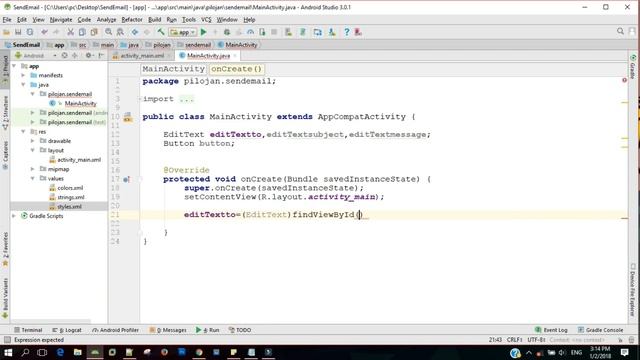Select MainActivity in the project tree
This screenshot has width=640, height=360.
pyautogui.click(x=80, y=103)
